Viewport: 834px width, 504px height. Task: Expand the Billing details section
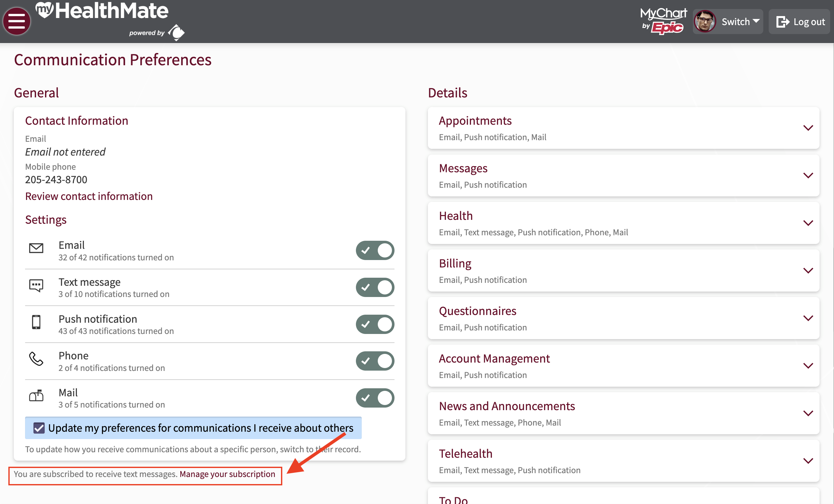coord(808,270)
